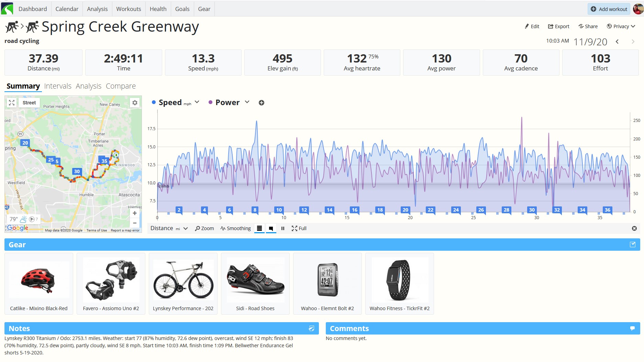Zoom in on the route map

pyautogui.click(x=135, y=213)
